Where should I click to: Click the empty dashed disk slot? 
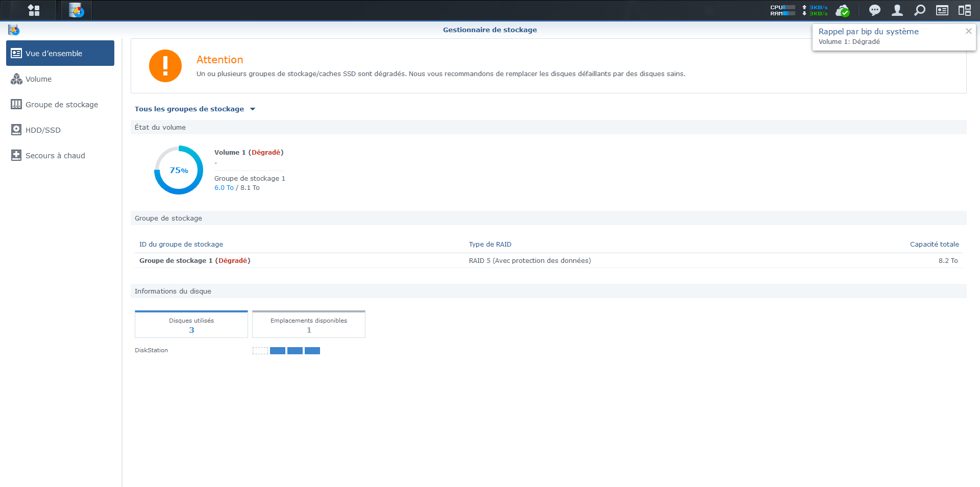point(260,351)
